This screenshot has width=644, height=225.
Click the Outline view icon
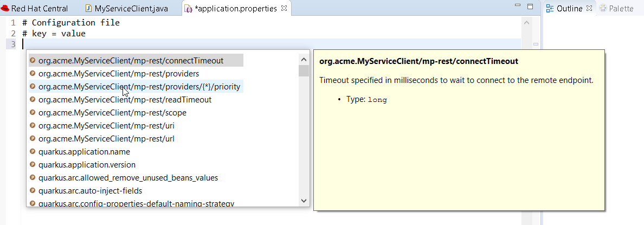550,8
